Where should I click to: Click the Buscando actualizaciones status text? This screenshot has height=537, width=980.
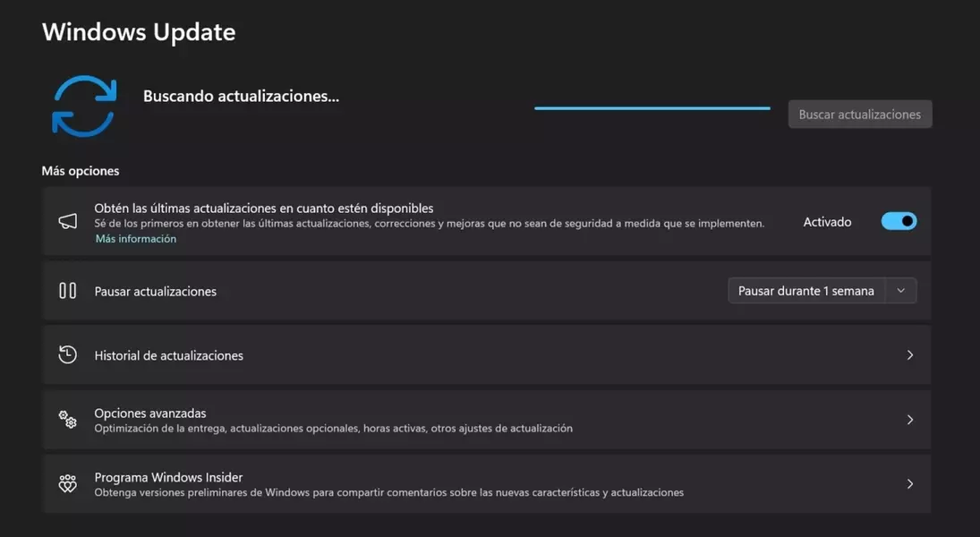(x=241, y=96)
